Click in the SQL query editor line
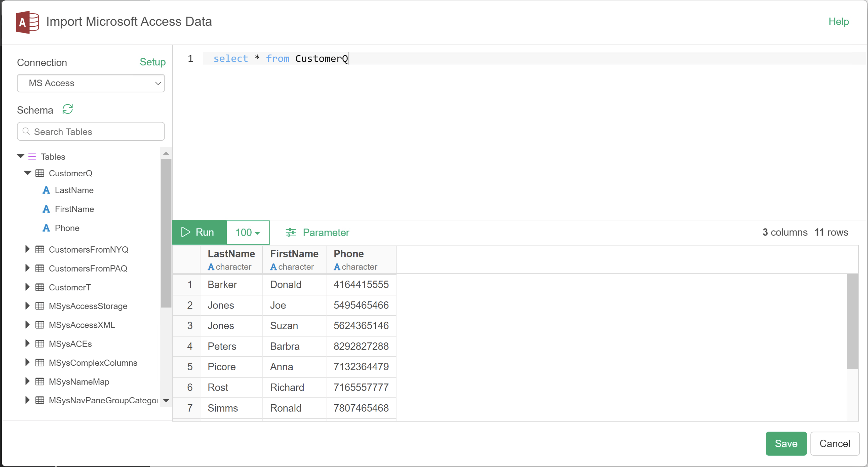The image size is (868, 467). tap(534, 58)
